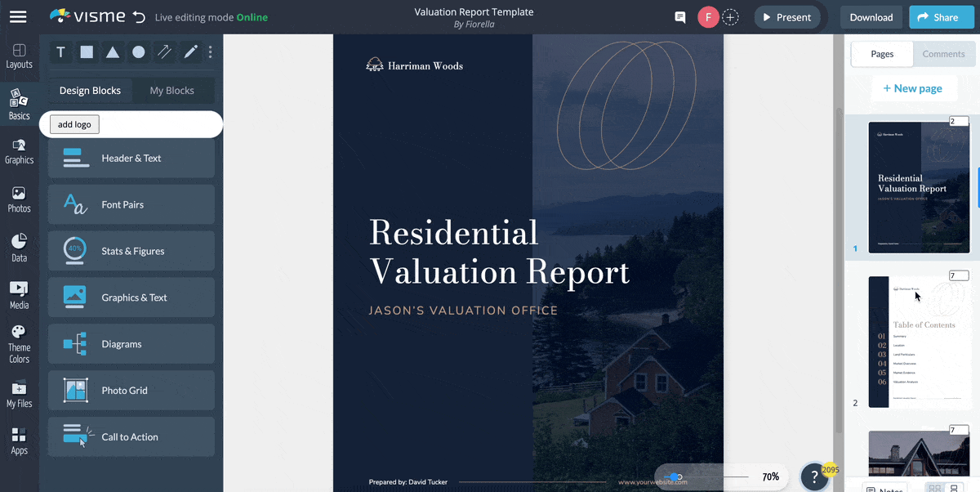Insert a triangle shape from the toolbar
Image resolution: width=980 pixels, height=492 pixels.
tap(113, 51)
